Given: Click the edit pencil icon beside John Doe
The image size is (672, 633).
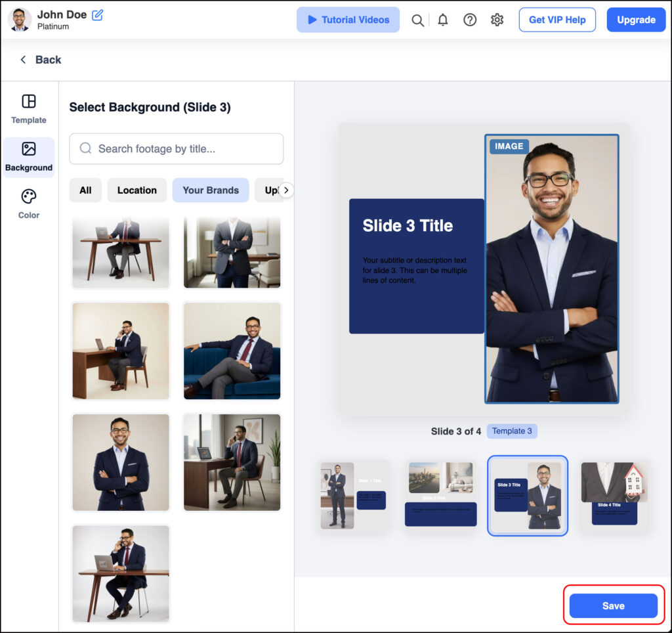Looking at the screenshot, I should point(98,14).
